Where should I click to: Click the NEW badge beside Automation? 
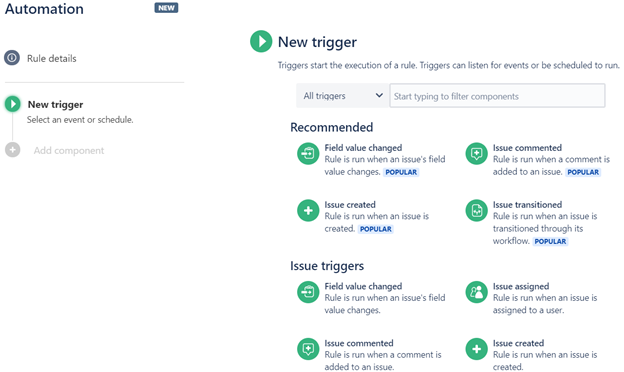(x=166, y=8)
